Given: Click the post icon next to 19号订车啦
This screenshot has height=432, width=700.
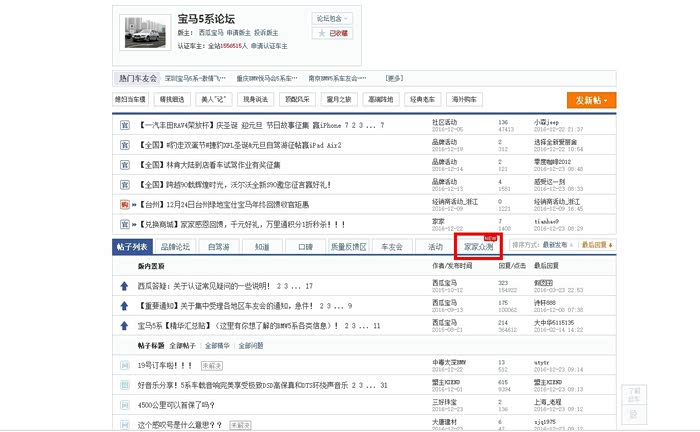Looking at the screenshot, I should click(x=124, y=365).
